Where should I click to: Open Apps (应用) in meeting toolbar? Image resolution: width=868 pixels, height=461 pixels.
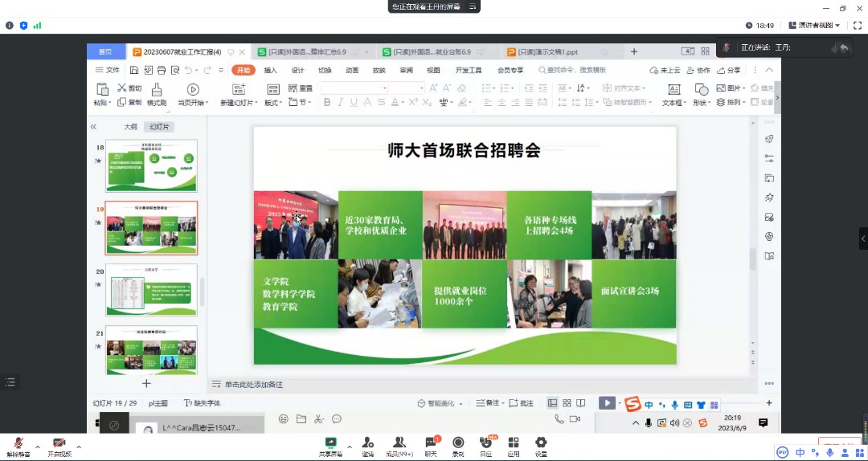[x=514, y=446]
